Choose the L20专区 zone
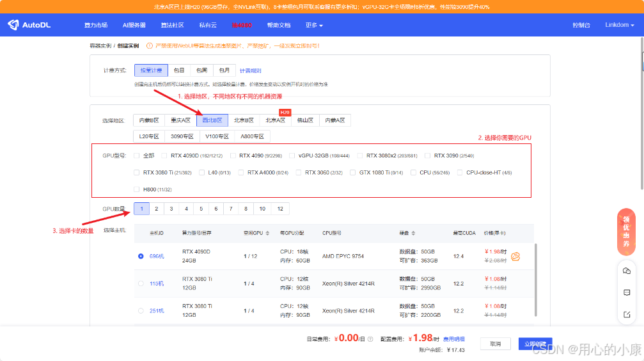Screen dimensions: 644x361 (x=149, y=136)
